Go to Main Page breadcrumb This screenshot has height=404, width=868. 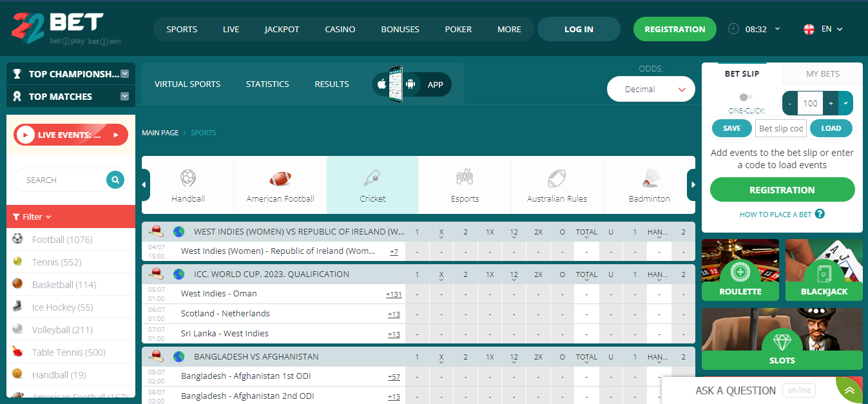click(160, 133)
